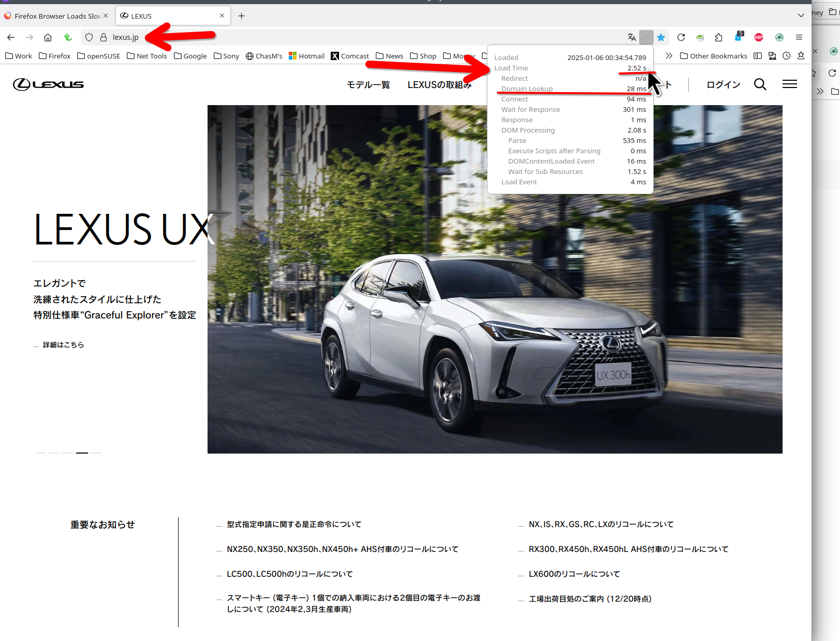Go back to the previous page

tap(11, 37)
